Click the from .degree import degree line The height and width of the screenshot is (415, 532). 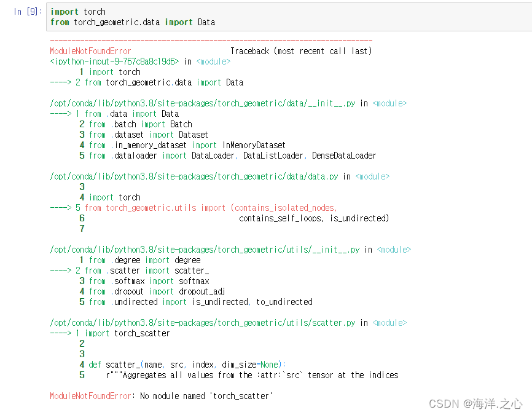141,260
